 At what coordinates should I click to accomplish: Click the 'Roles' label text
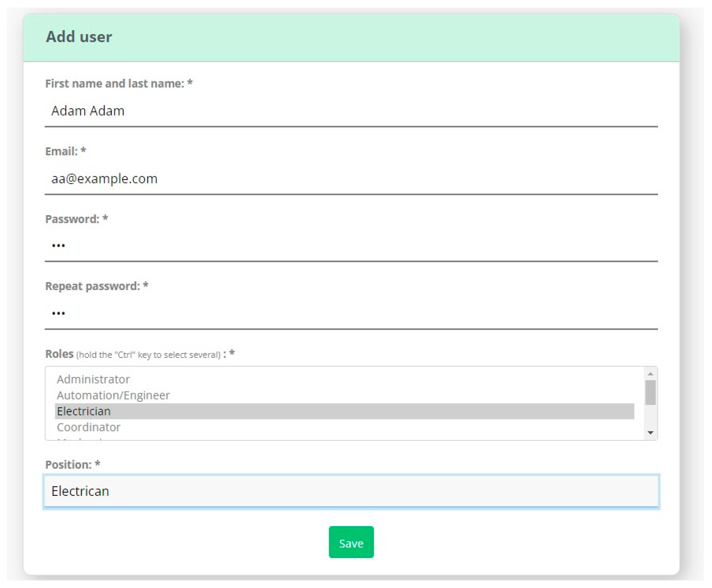click(60, 354)
